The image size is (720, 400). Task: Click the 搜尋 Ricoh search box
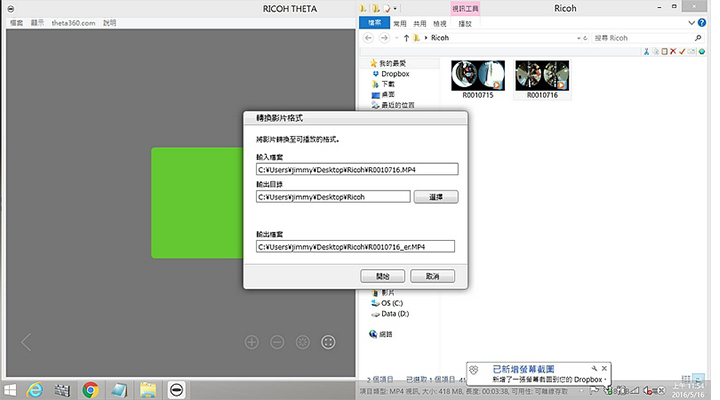(x=643, y=38)
